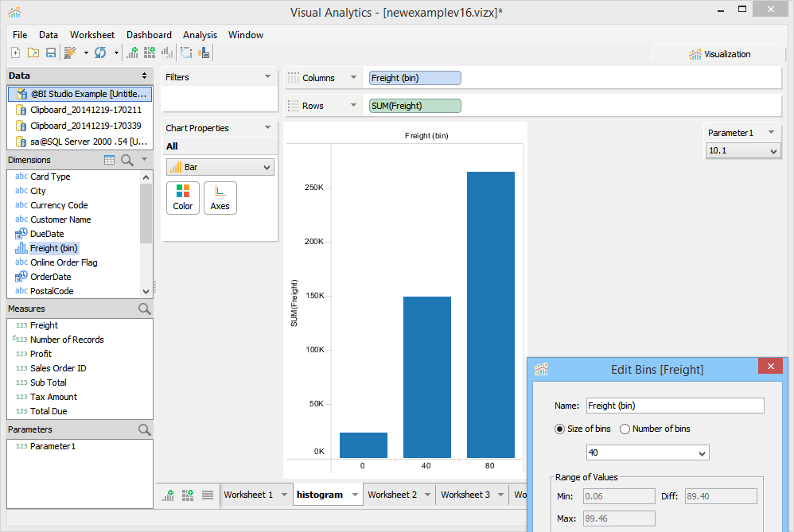Viewport: 794px width, 532px height.
Task: Click the Visualization button
Action: [x=719, y=54]
